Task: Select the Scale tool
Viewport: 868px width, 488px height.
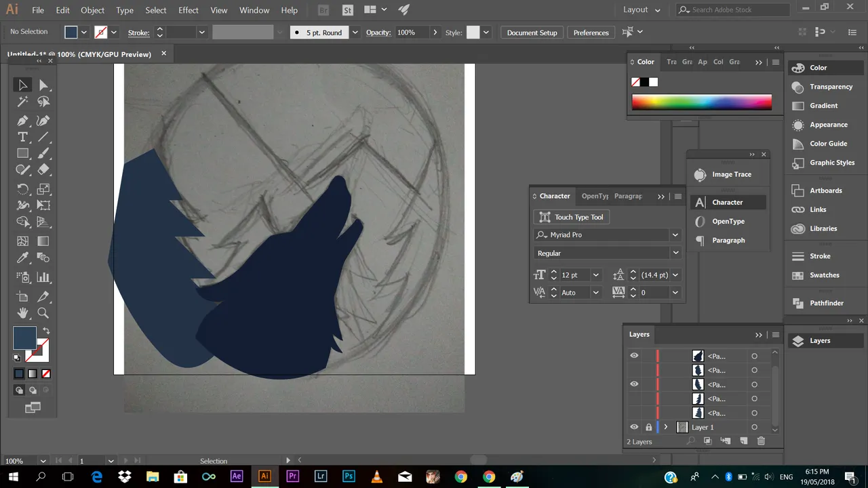Action: coord(43,189)
